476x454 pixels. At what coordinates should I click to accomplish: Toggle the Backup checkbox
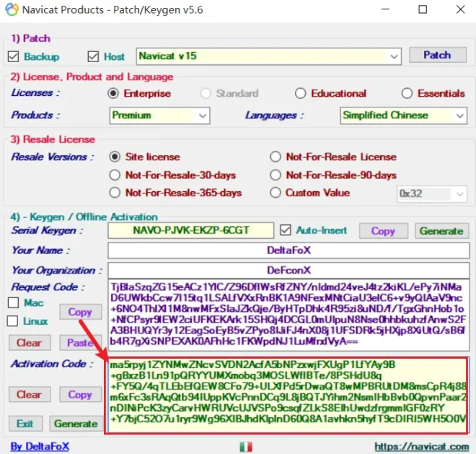[x=14, y=56]
